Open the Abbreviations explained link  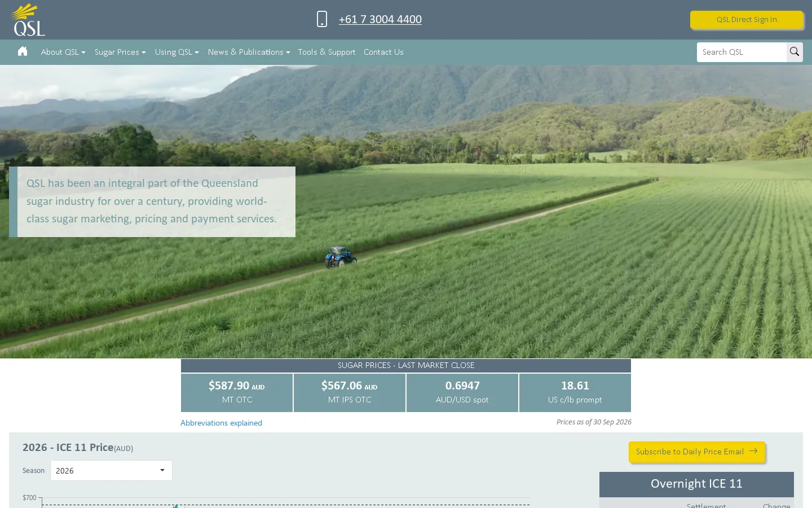click(221, 423)
